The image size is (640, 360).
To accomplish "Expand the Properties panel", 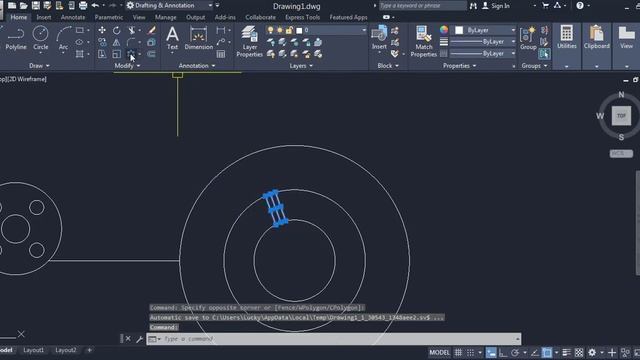I will pos(460,66).
